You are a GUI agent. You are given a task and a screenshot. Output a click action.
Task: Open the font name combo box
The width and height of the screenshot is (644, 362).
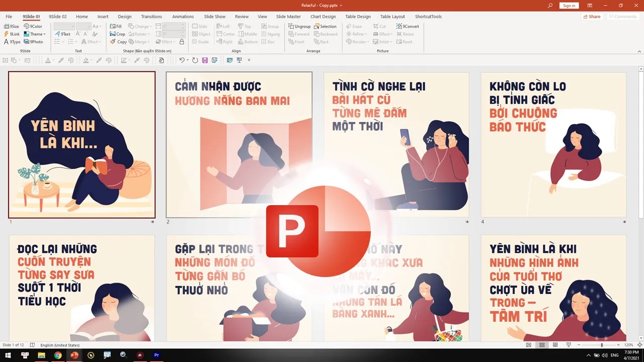pos(64,26)
